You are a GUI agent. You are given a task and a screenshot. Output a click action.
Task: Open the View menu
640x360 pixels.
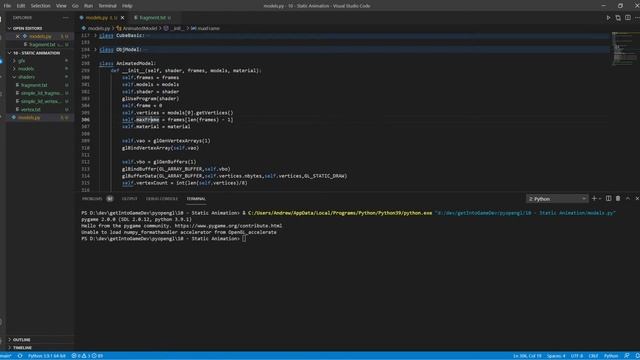click(x=61, y=6)
